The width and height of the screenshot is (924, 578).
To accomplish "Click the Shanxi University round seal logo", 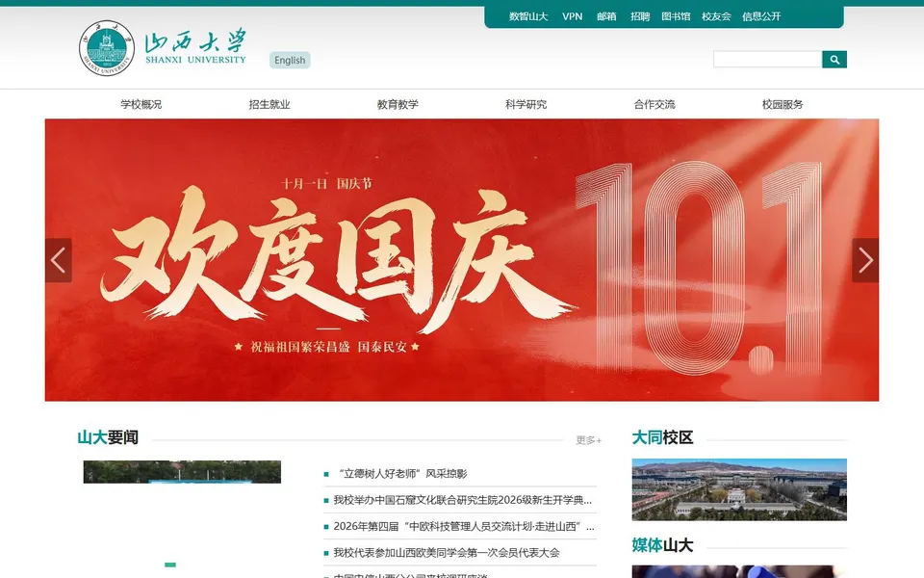I will (x=107, y=48).
